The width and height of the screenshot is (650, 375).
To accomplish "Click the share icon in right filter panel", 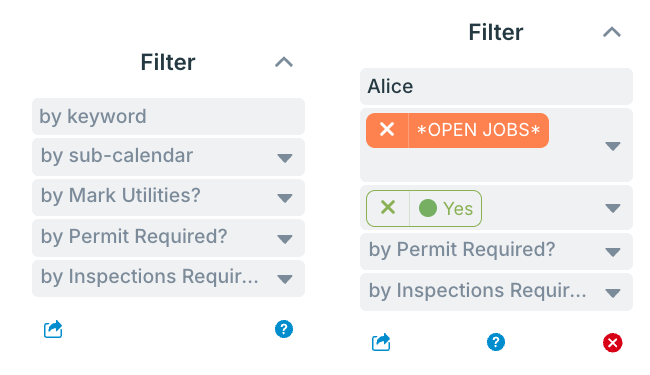I will (x=381, y=342).
